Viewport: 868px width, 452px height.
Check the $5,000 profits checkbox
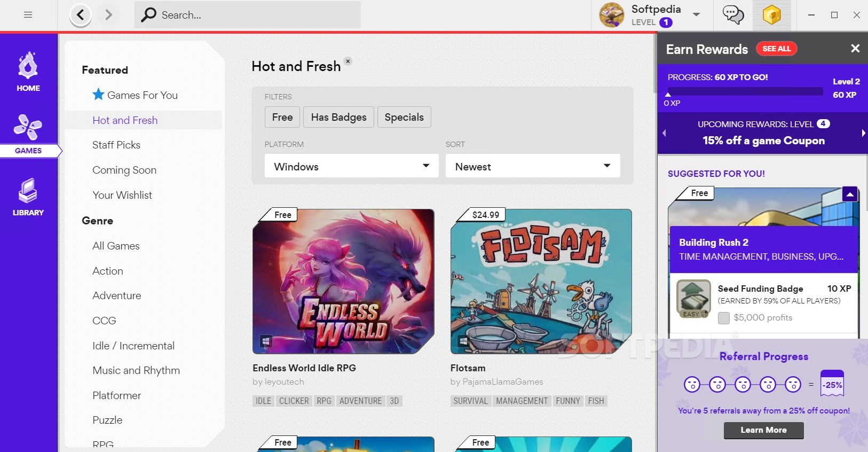click(724, 318)
